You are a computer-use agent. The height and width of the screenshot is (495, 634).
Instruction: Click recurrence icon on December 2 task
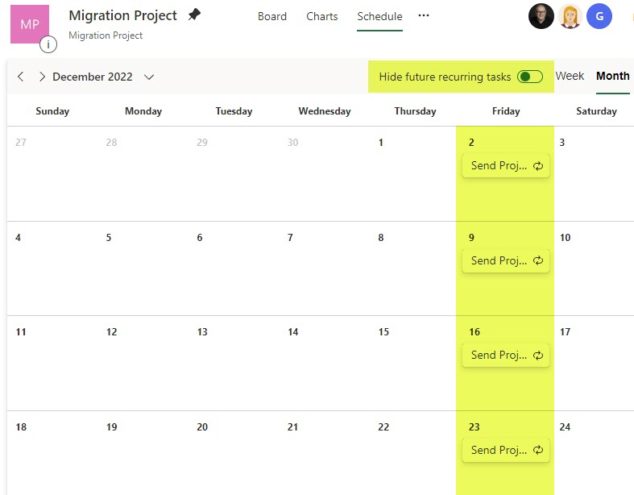[x=538, y=166]
